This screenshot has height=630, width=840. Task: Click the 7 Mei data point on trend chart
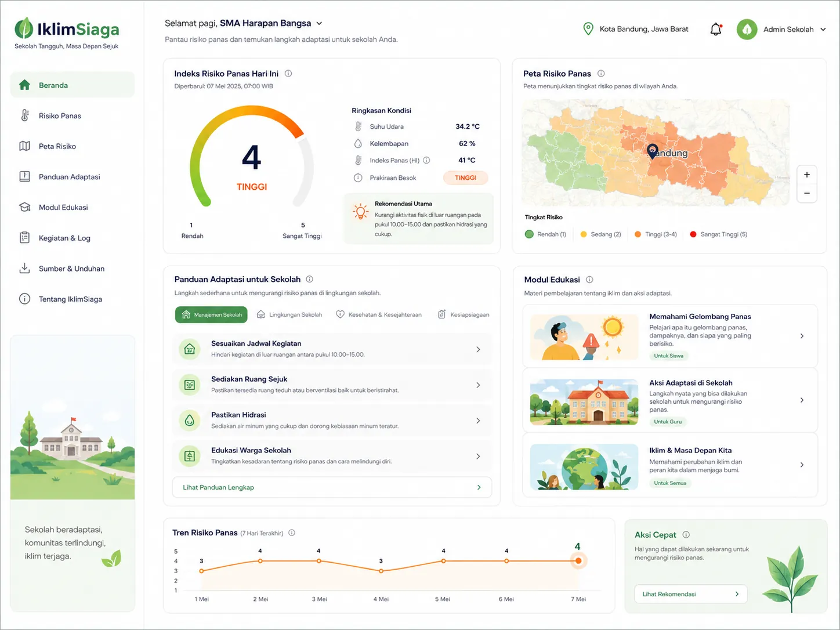[x=578, y=561]
